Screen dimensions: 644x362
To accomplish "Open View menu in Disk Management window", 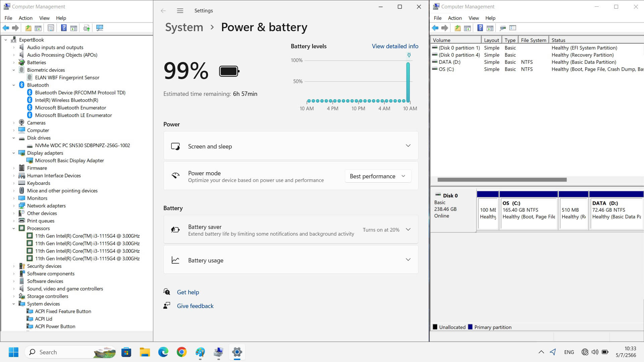I will pyautogui.click(x=474, y=18).
